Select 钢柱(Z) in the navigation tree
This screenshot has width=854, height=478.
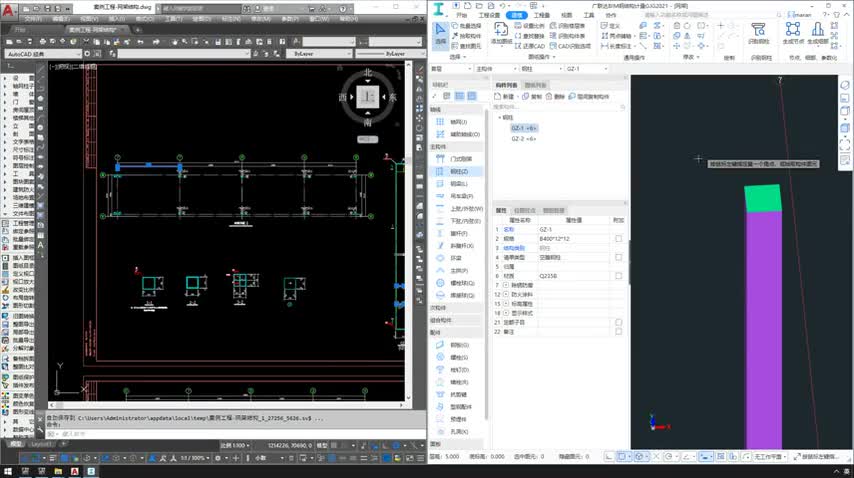(459, 172)
